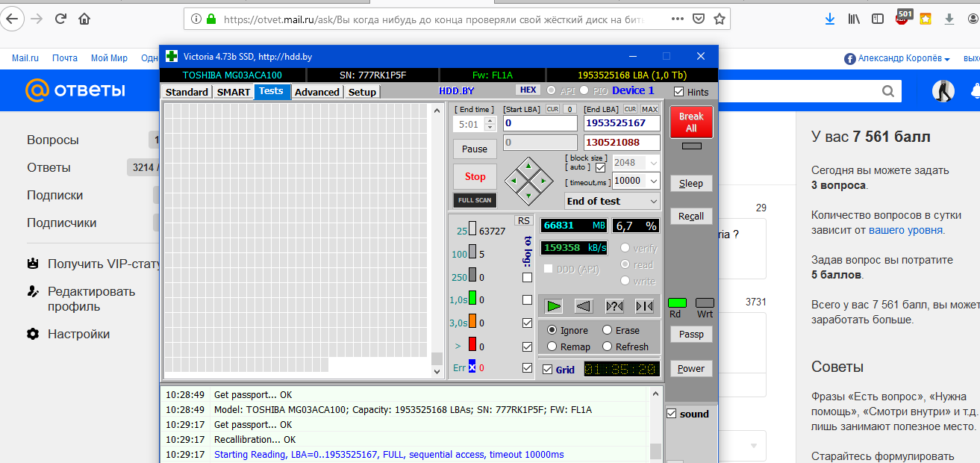Select the Refresh radio option
The image size is (980, 463).
coord(608,347)
